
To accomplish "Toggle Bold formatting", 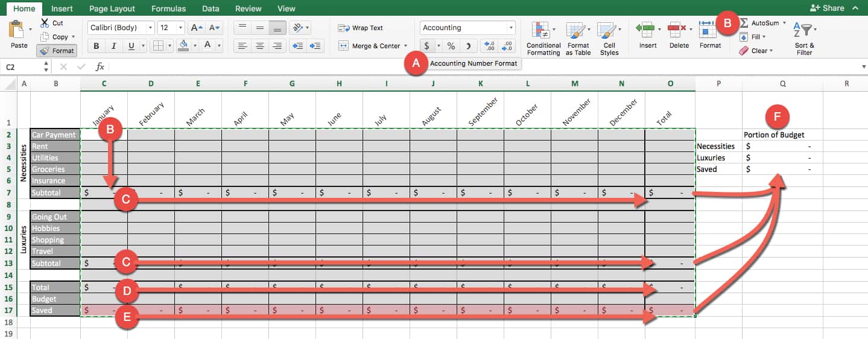I will [x=97, y=46].
